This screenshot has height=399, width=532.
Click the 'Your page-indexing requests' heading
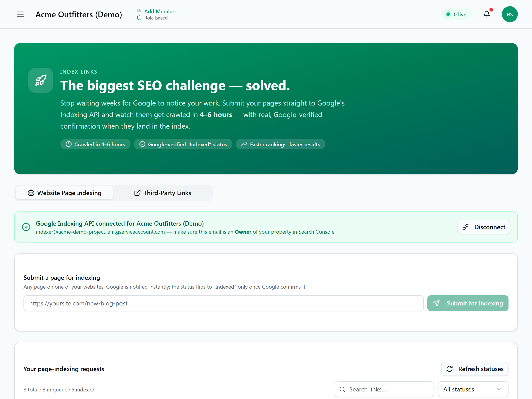64,369
